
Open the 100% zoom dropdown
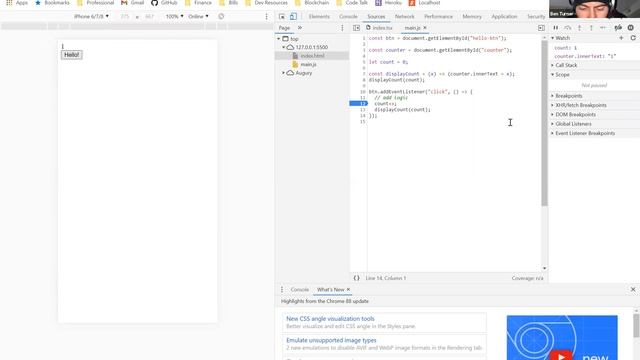[174, 16]
